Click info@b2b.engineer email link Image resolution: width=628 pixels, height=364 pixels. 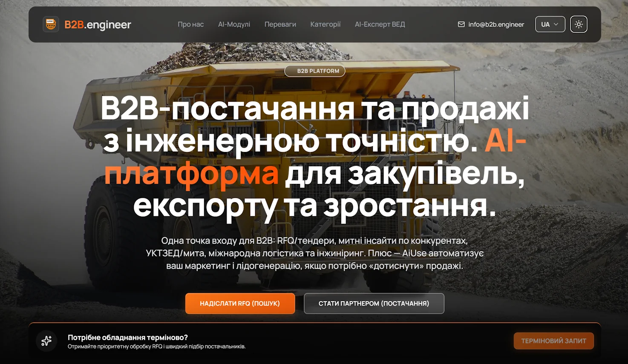click(x=496, y=24)
